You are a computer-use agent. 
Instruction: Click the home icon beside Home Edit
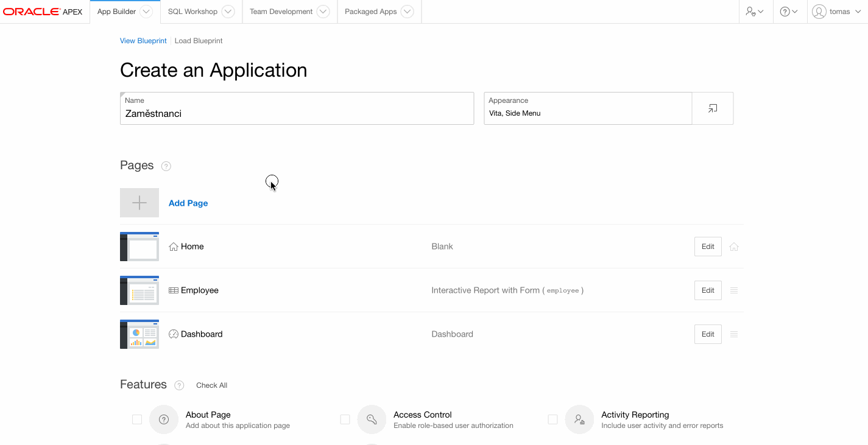point(734,247)
